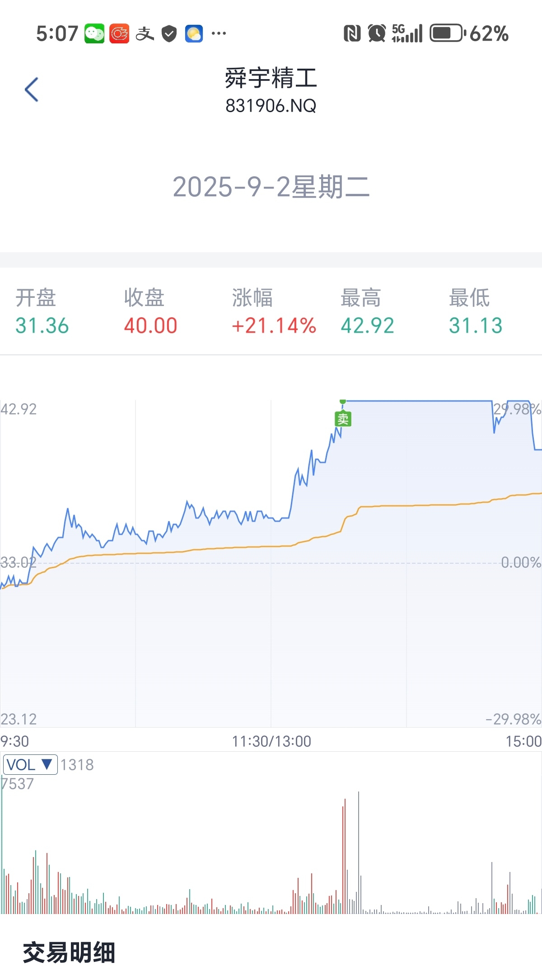Tap the 11:30/13:00 time axis label
The width and height of the screenshot is (542, 980).
(271, 741)
